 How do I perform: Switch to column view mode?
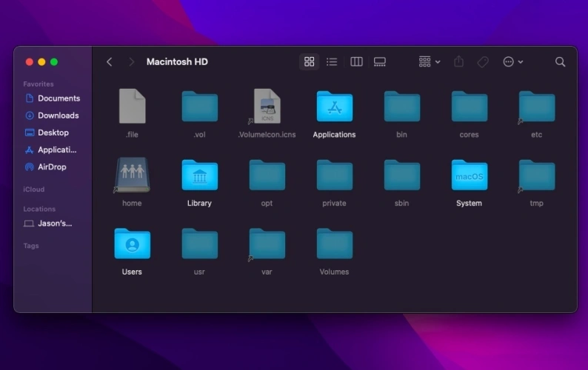tap(356, 62)
